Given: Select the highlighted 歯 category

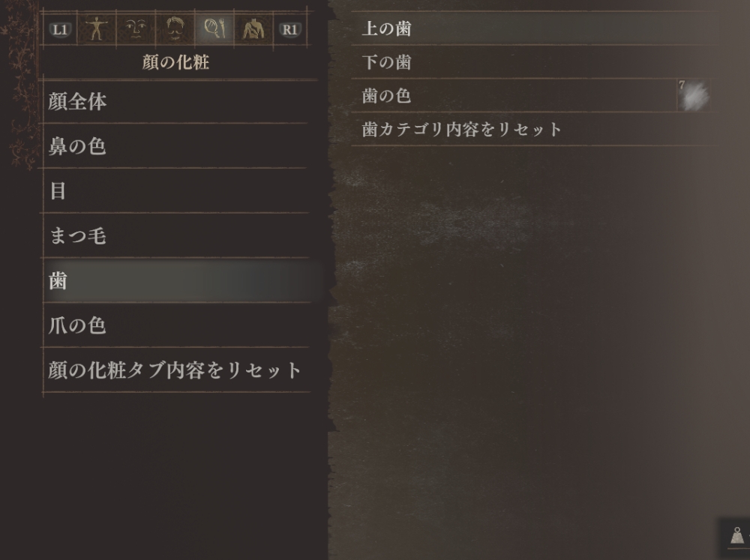Looking at the screenshot, I should tap(177, 280).
